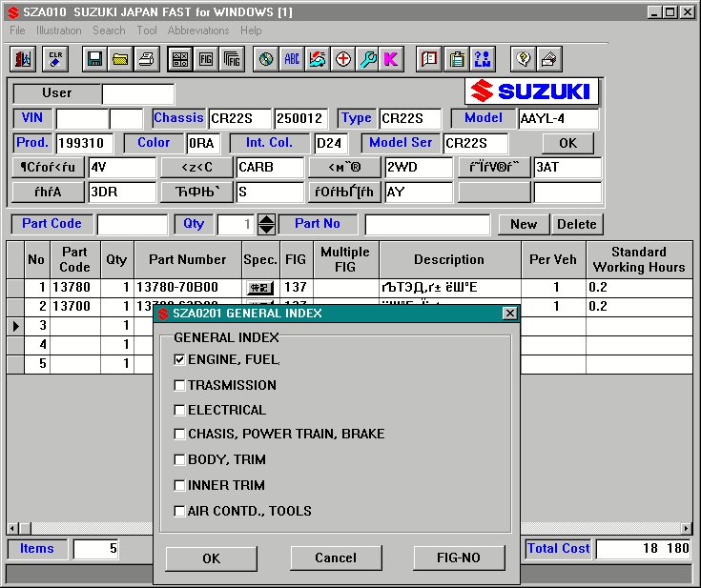The image size is (701, 588).
Task: Click the yellow open folder icon
Action: coord(120,59)
